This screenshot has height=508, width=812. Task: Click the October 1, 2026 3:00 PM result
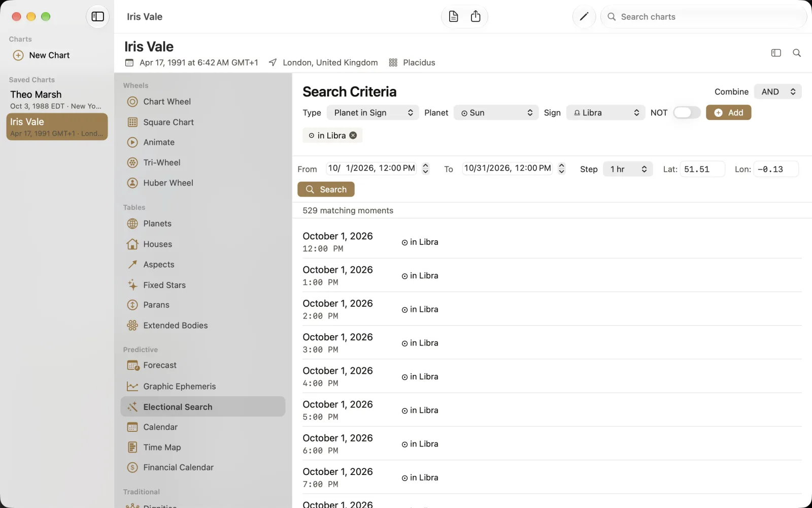click(552, 343)
